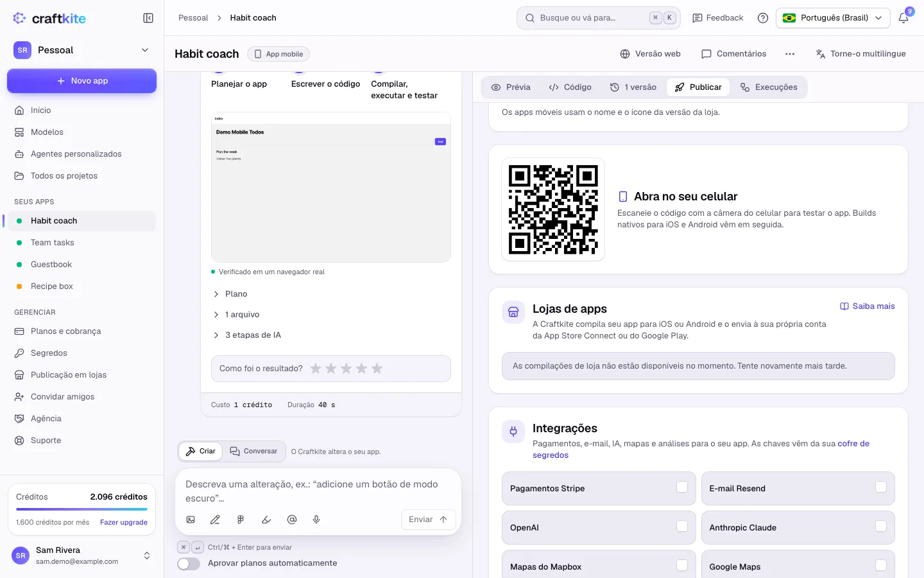Image resolution: width=924 pixels, height=578 pixels.
Task: Open the Pessoal workspace dropdown
Action: pyautogui.click(x=81, y=50)
